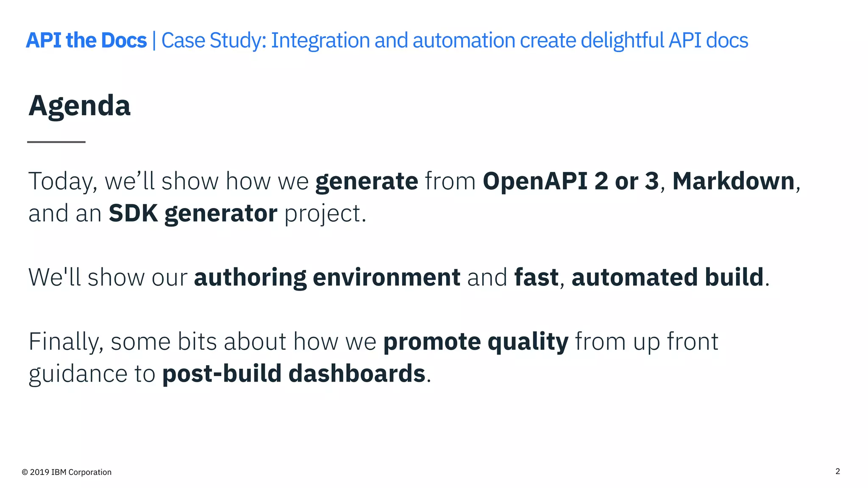The image size is (868, 488).
Task: Click the bold "authoring environment" phrase
Action: tap(327, 277)
